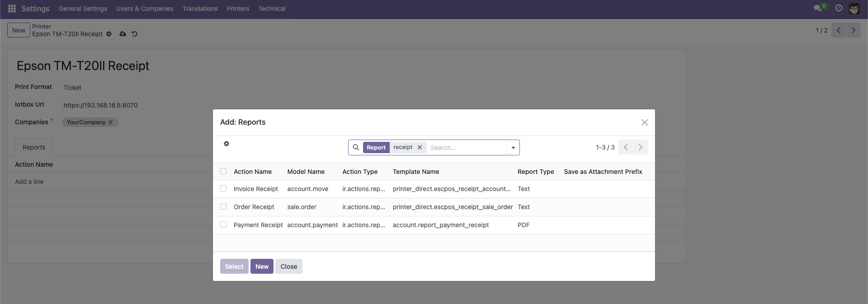This screenshot has width=868, height=304.
Task: Open the Technical menu
Action: [272, 9]
